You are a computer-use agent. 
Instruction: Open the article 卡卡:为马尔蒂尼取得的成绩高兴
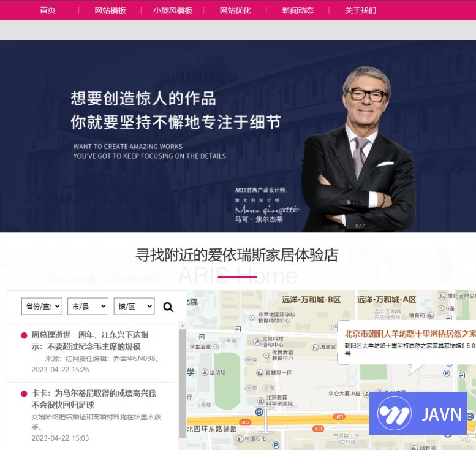pos(94,399)
